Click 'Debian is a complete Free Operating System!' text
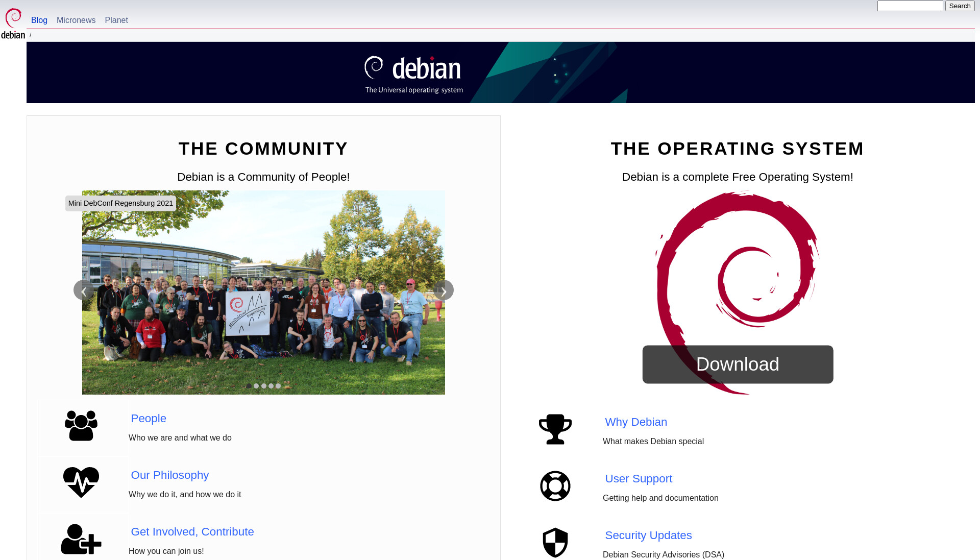 pos(738,177)
